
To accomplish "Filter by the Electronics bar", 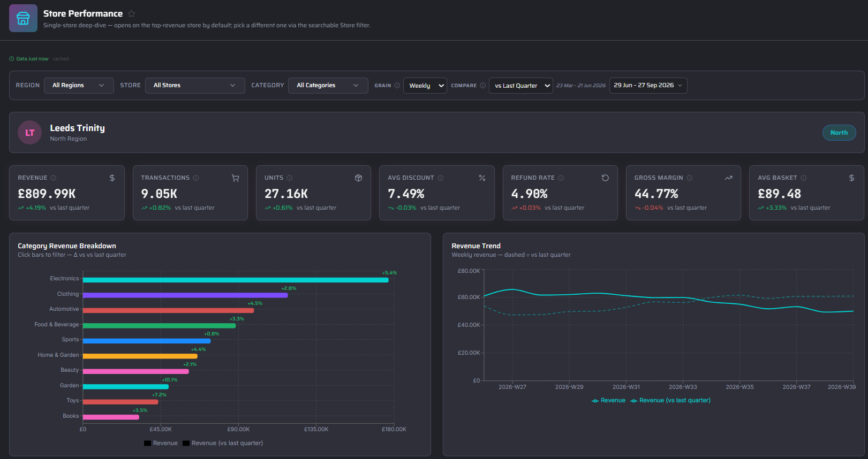I will (236, 280).
